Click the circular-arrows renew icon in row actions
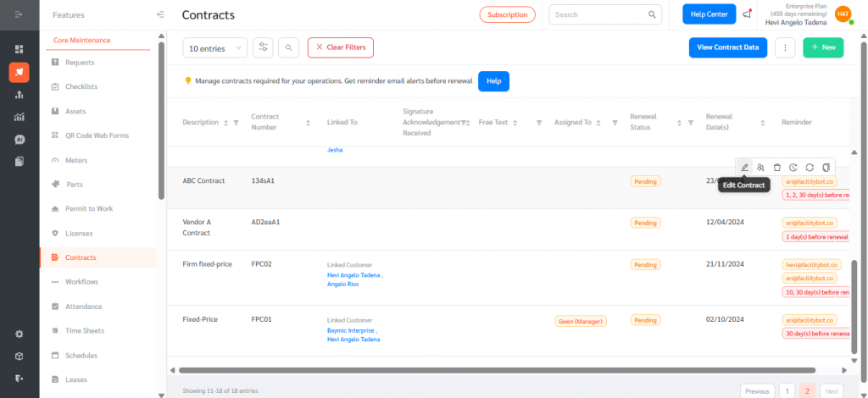Image resolution: width=868 pixels, height=398 pixels. [x=810, y=168]
